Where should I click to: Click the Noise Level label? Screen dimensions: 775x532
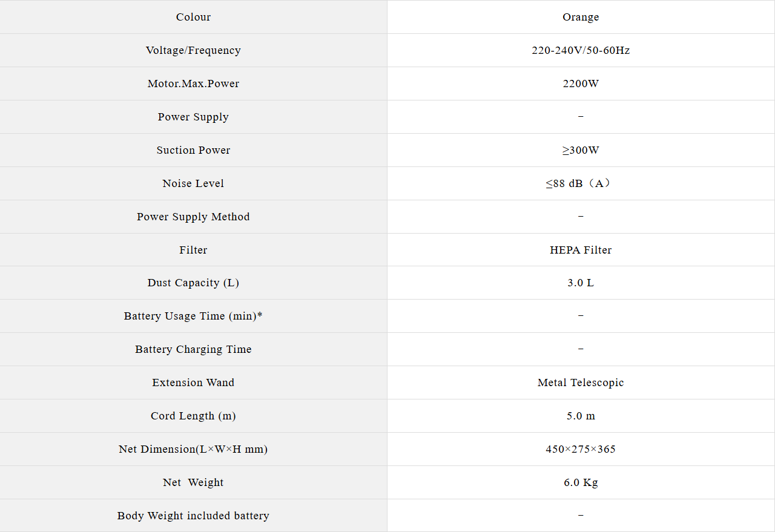(193, 183)
